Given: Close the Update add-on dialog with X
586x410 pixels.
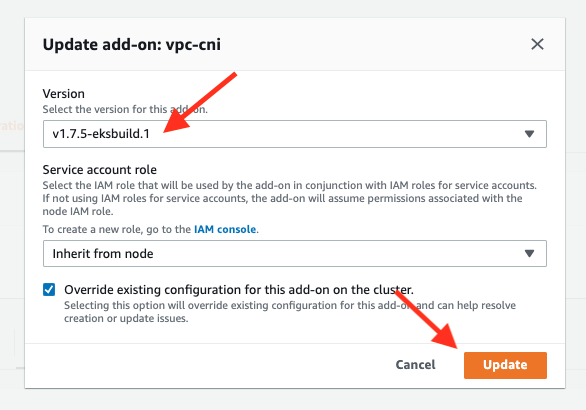Looking at the screenshot, I should coord(537,44).
